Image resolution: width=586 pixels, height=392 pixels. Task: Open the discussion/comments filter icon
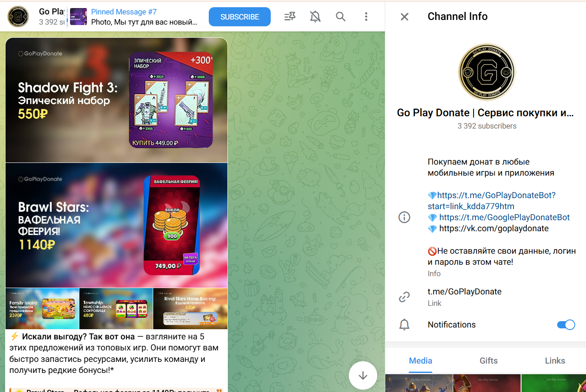click(290, 17)
